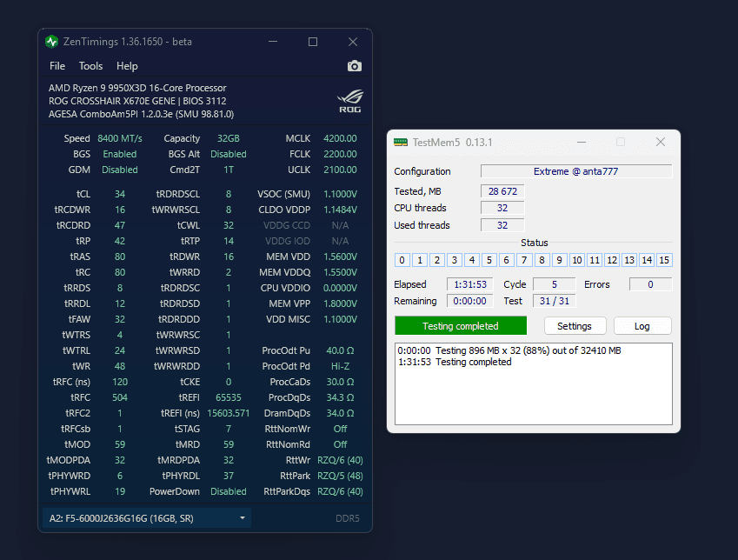Click status thread box 2
Image resolution: width=738 pixels, height=560 pixels.
click(x=436, y=260)
